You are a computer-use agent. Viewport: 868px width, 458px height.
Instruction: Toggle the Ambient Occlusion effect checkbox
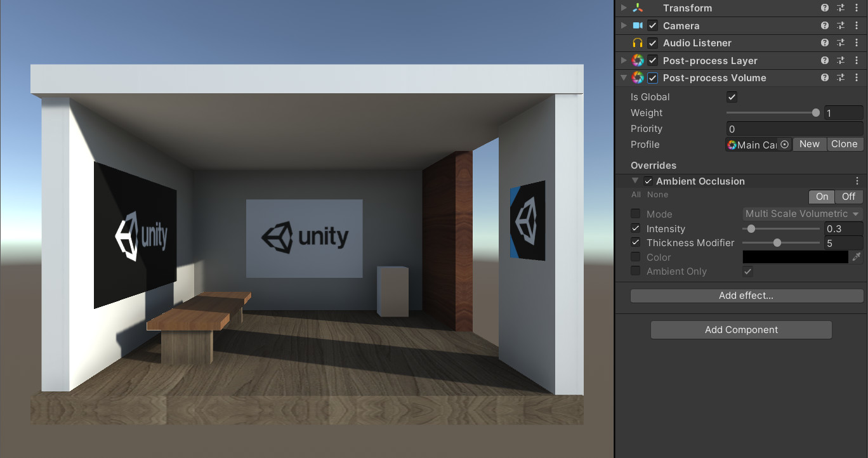pyautogui.click(x=648, y=181)
